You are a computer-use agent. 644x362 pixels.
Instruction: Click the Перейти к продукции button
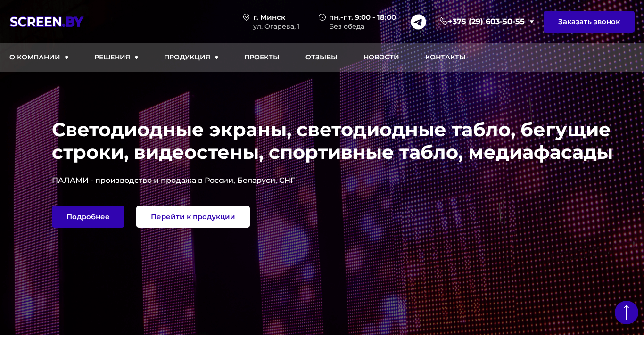pos(193,217)
